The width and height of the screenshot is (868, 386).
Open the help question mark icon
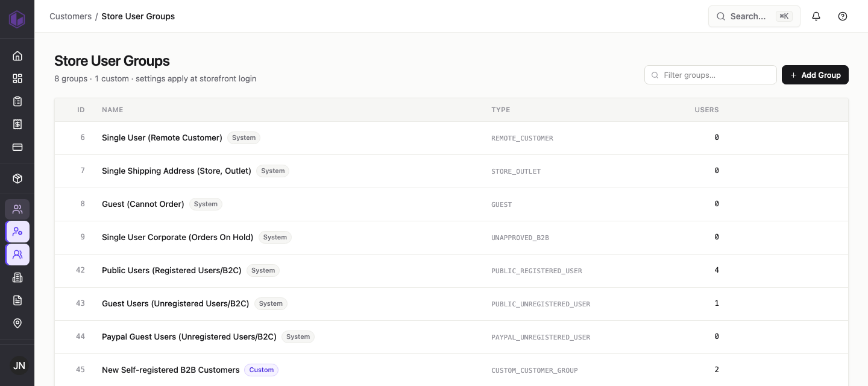843,16
